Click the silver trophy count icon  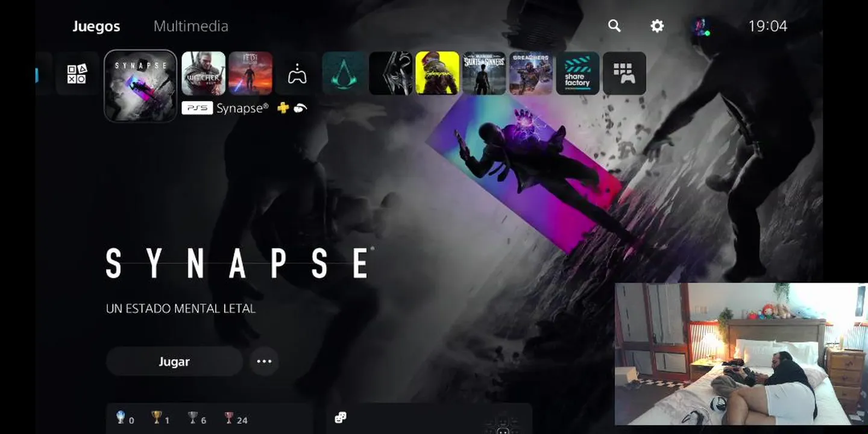pyautogui.click(x=193, y=417)
